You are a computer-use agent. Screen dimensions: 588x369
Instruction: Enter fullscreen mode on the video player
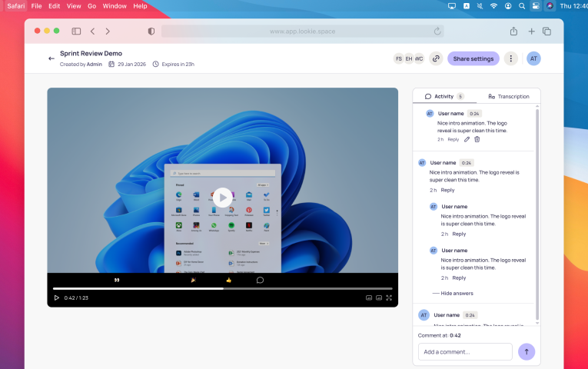click(389, 298)
